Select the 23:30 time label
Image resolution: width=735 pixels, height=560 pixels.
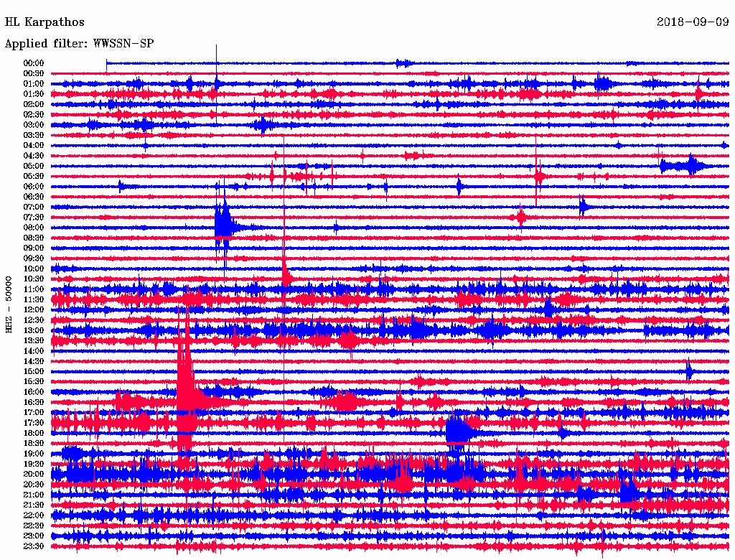point(34,546)
